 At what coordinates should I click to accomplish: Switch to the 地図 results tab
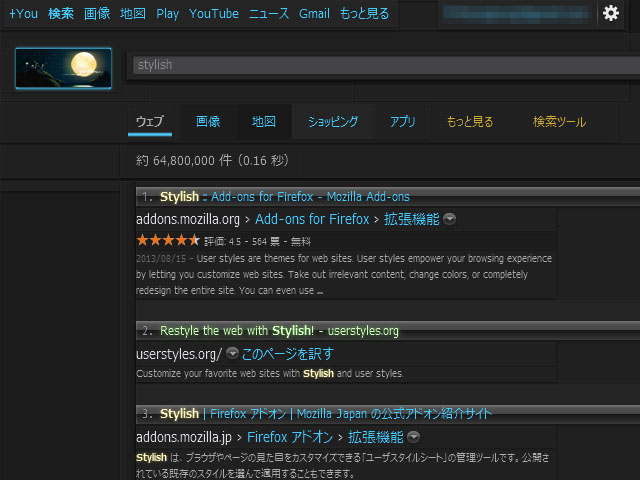(x=263, y=121)
